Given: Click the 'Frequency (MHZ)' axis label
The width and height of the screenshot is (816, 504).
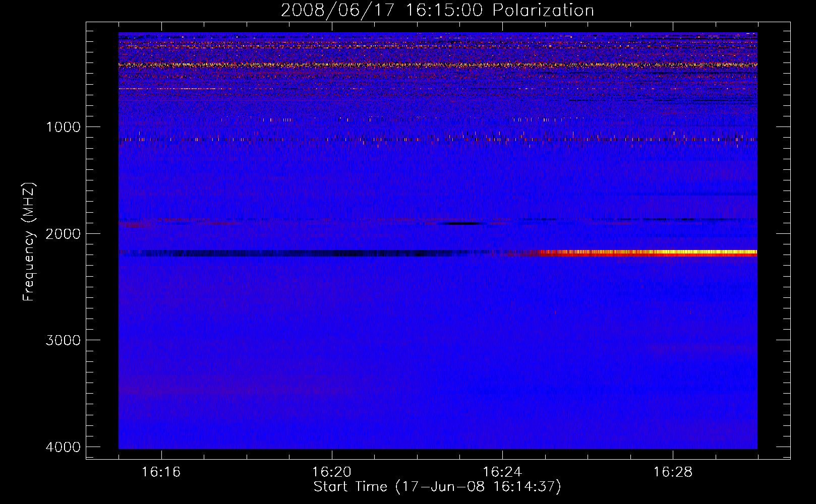Looking at the screenshot, I should pos(29,242).
